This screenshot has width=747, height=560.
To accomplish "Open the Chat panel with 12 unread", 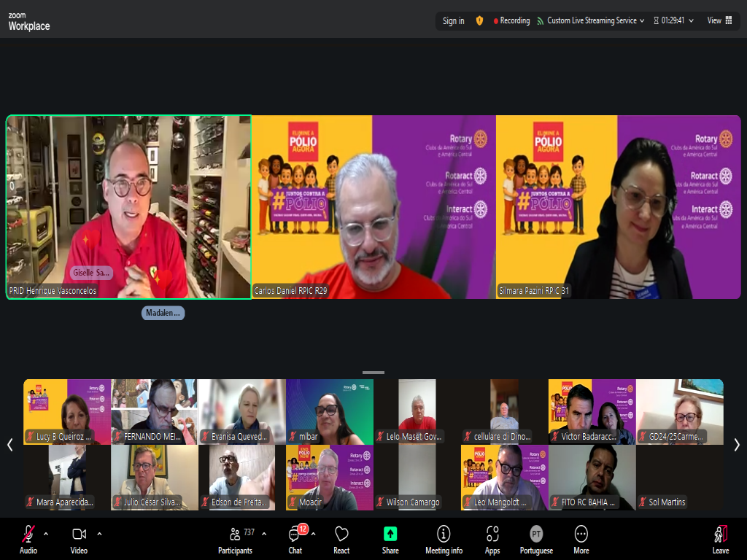I will tap(295, 534).
